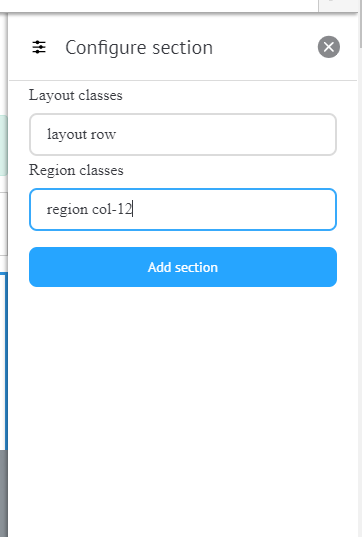Click empty panel space below Add section
Viewport: 362px width, 537px height.
tap(183, 411)
